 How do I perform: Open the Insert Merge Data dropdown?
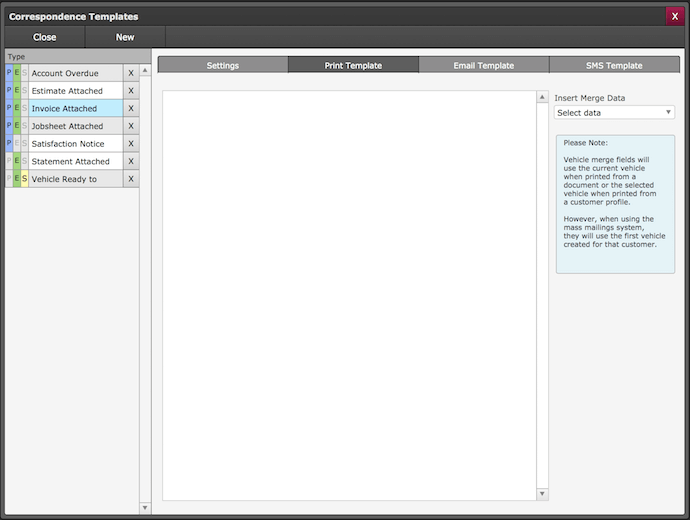click(x=614, y=113)
